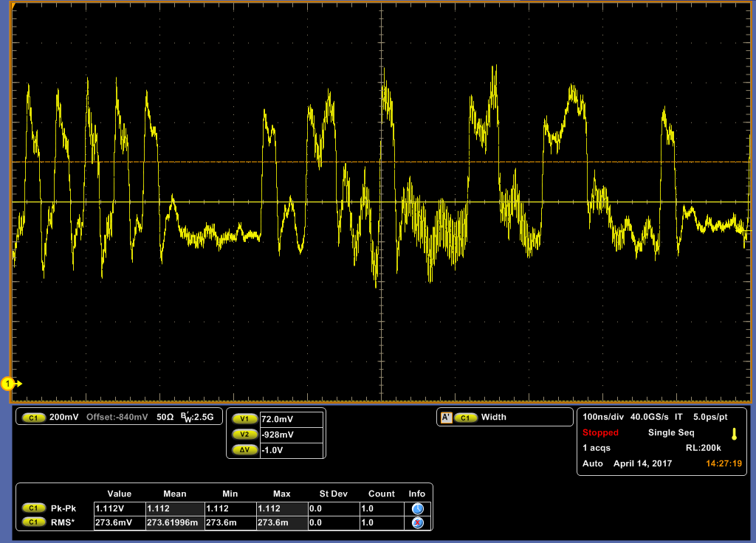This screenshot has width=756, height=543.
Task: Click the C1 badge beside Pk-Pk measurement
Action: [33, 508]
